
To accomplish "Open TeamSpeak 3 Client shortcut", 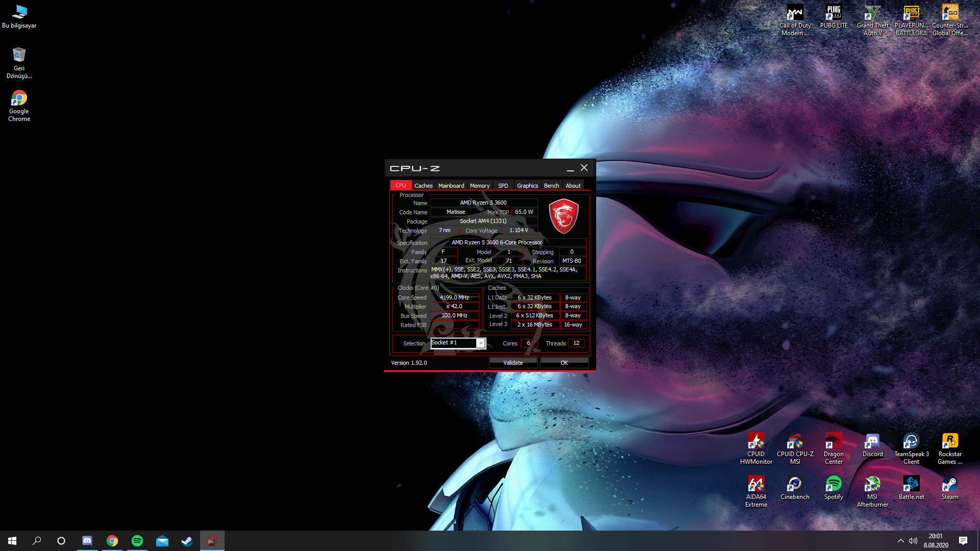I will [x=911, y=449].
